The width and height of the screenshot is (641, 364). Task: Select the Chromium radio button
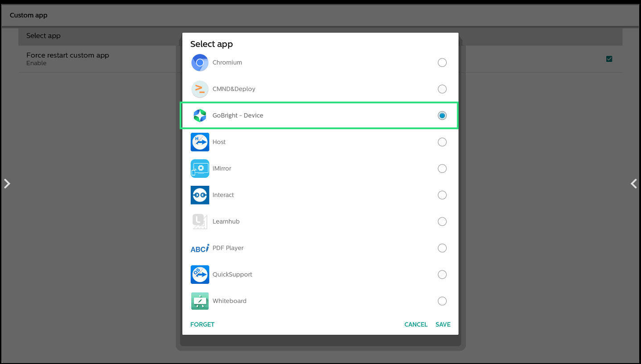(x=442, y=63)
